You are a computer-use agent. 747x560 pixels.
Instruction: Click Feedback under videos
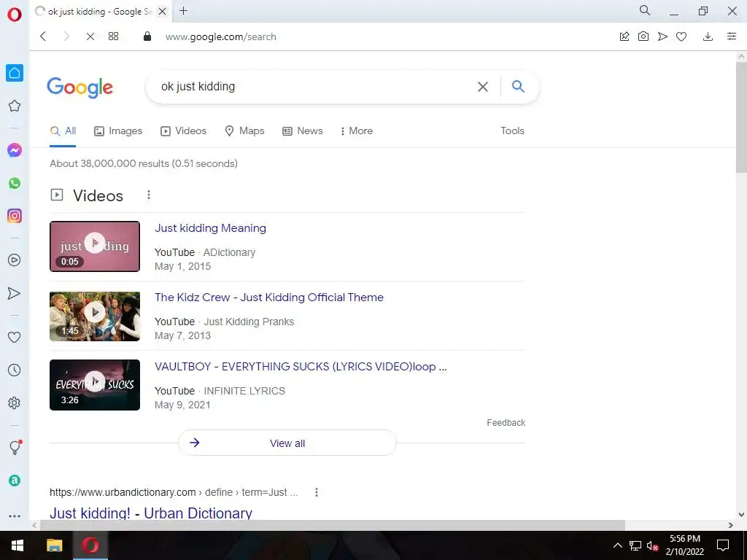tap(506, 423)
